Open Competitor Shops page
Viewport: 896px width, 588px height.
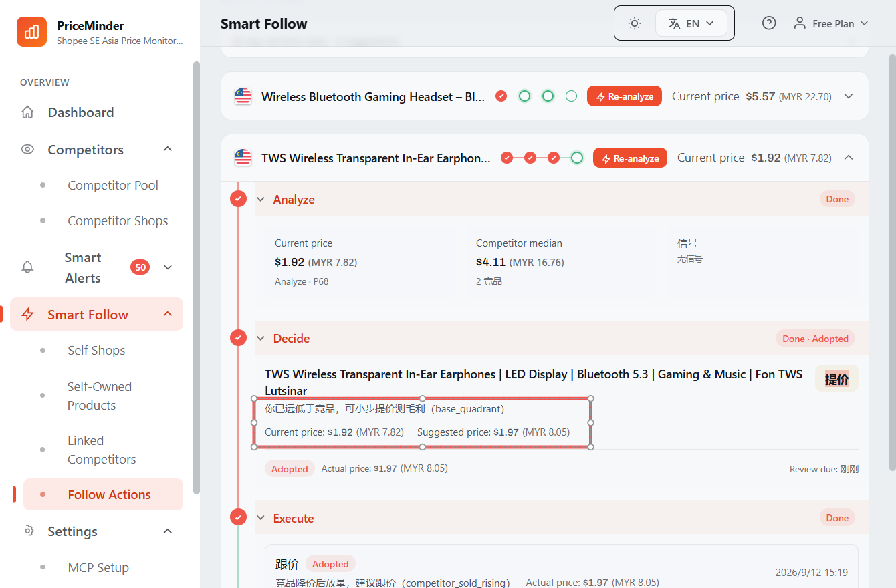point(118,221)
